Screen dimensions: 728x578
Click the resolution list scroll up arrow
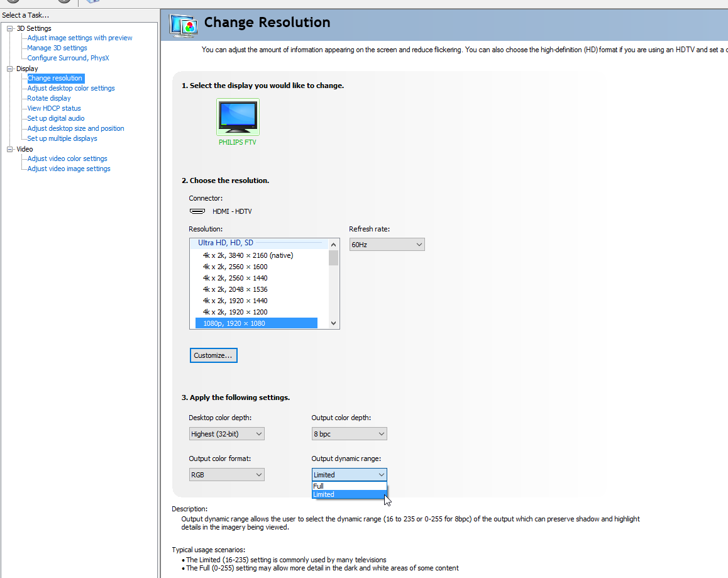pos(333,245)
